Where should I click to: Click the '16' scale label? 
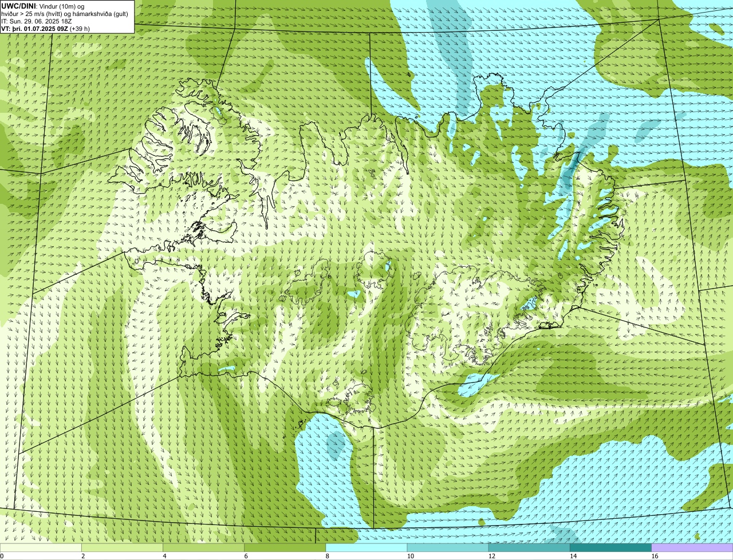[x=654, y=556]
